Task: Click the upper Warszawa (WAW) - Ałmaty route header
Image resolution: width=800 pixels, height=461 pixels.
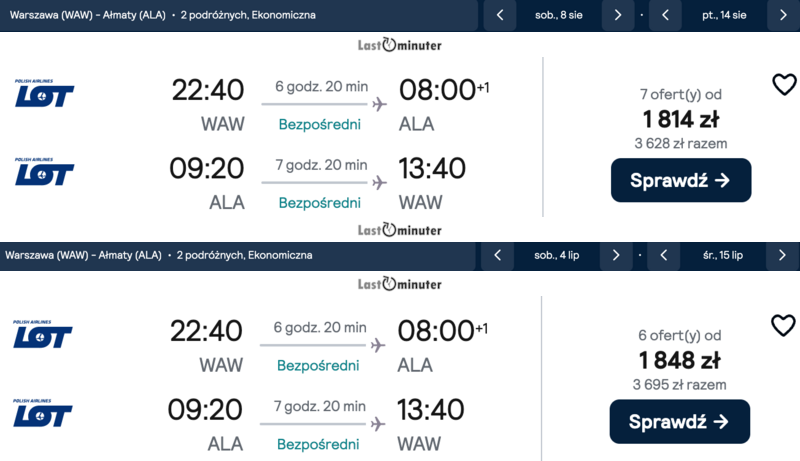Action: (x=83, y=15)
